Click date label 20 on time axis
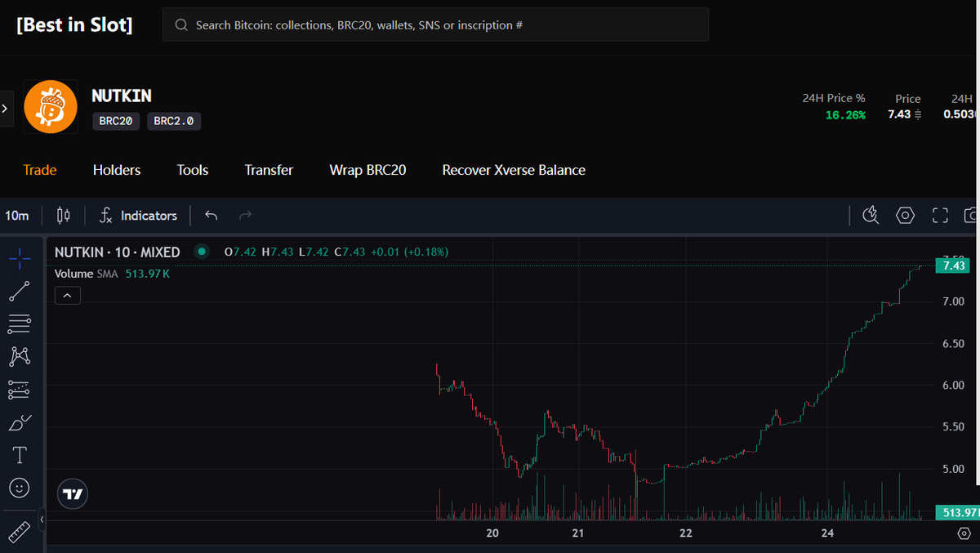 492,533
